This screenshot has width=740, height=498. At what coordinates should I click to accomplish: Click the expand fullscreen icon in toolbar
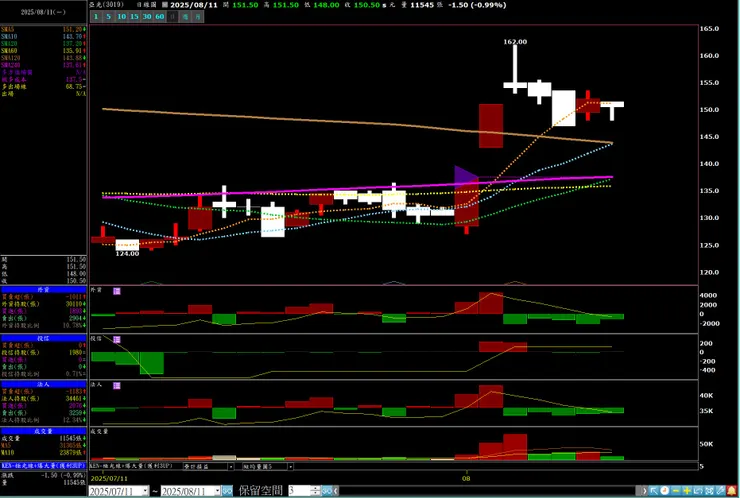(709, 491)
